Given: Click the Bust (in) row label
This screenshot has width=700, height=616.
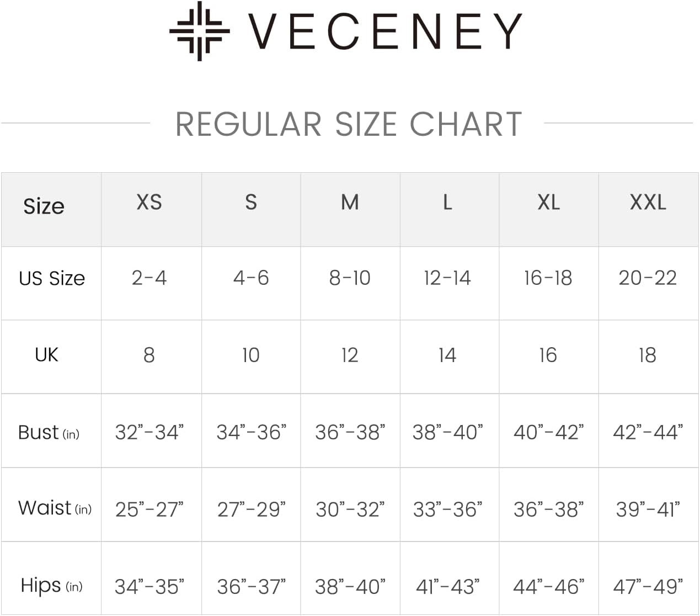Looking at the screenshot, I should point(49,432).
